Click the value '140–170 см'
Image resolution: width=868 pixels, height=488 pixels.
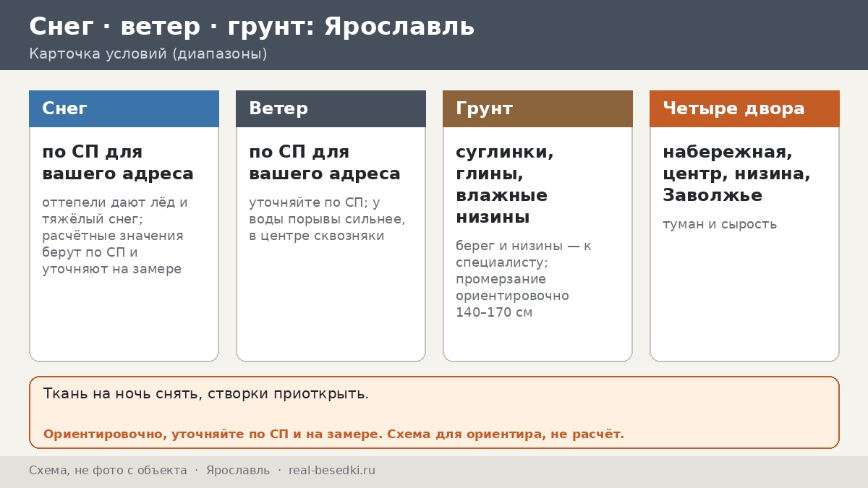pos(494,313)
